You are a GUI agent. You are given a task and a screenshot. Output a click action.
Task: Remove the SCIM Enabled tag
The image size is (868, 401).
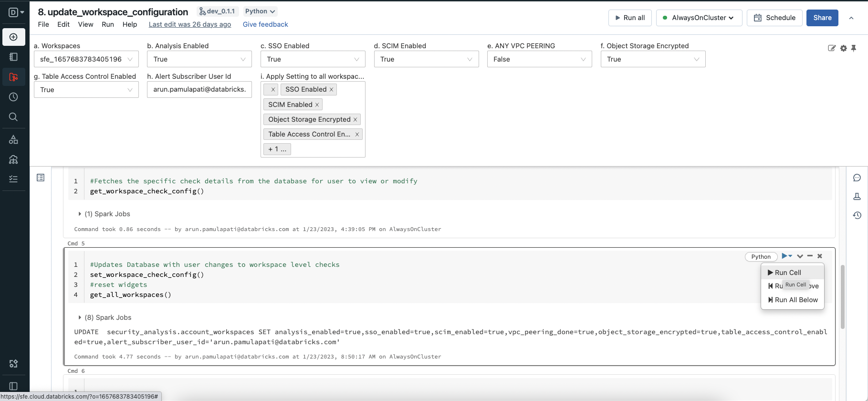(317, 105)
